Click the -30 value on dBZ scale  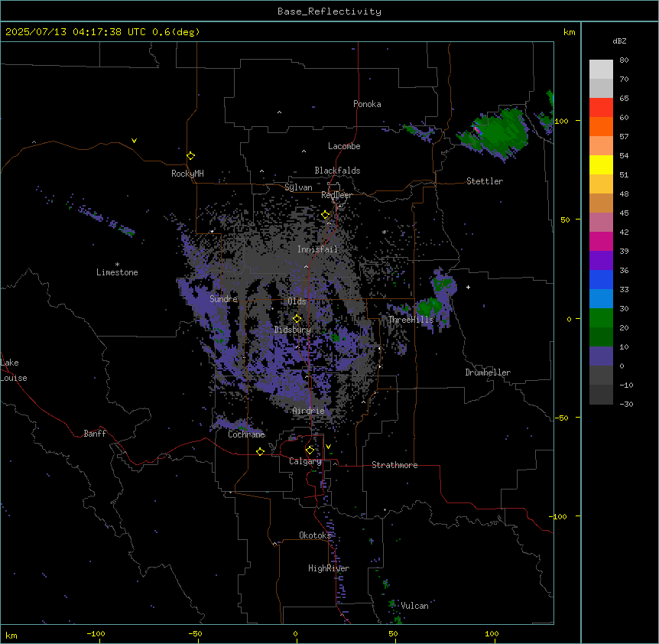[x=626, y=404]
